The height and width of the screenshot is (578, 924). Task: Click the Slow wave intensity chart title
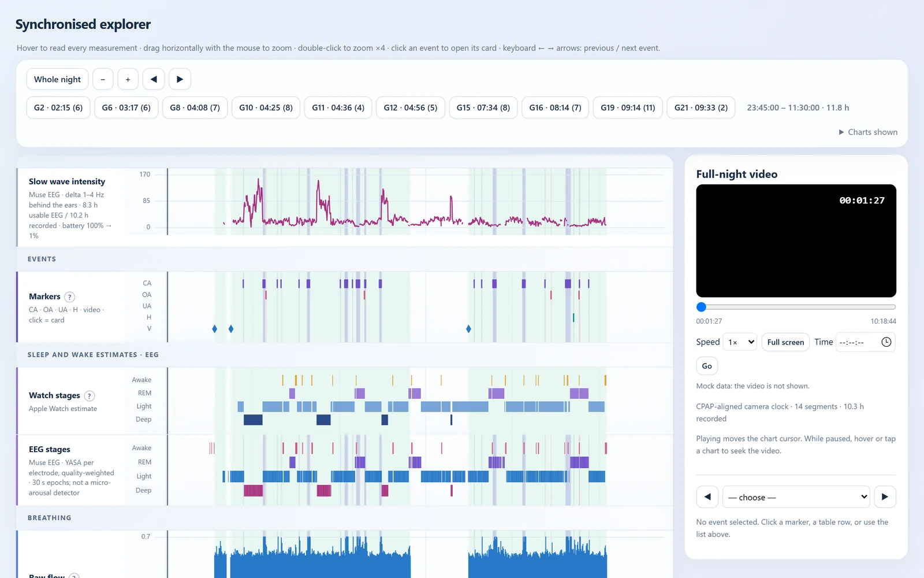point(67,181)
